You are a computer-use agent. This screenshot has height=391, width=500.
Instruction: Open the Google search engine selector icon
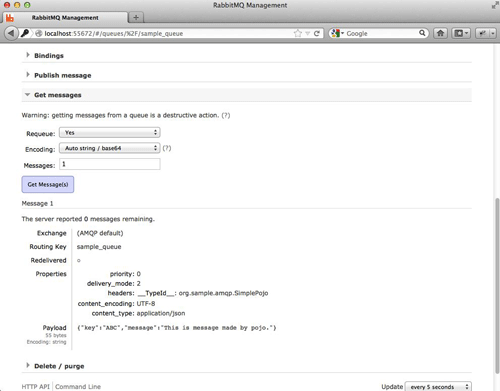337,33
